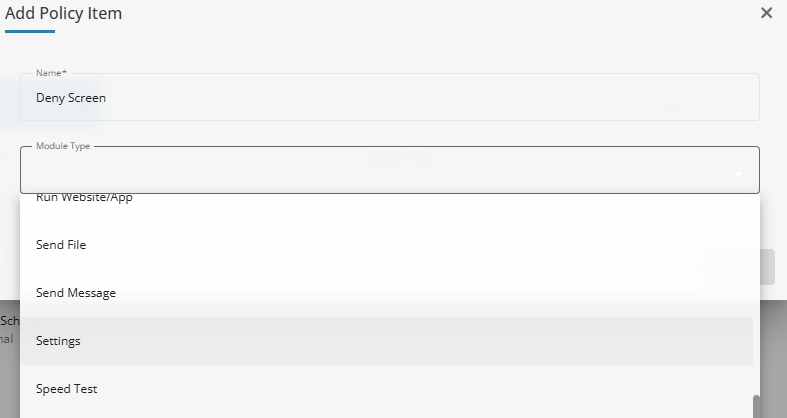Collapse the Module Type combo box
This screenshot has height=418, width=787.
(x=390, y=170)
